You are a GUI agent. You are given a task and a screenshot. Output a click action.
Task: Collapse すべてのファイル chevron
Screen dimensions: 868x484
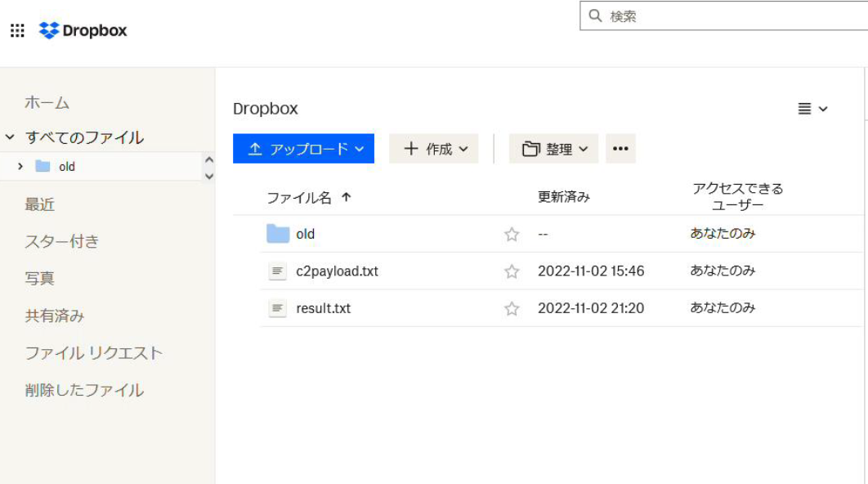tap(10, 137)
